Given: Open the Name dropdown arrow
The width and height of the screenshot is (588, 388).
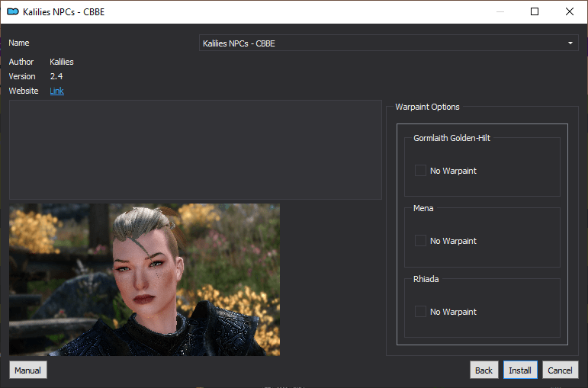Looking at the screenshot, I should [570, 43].
